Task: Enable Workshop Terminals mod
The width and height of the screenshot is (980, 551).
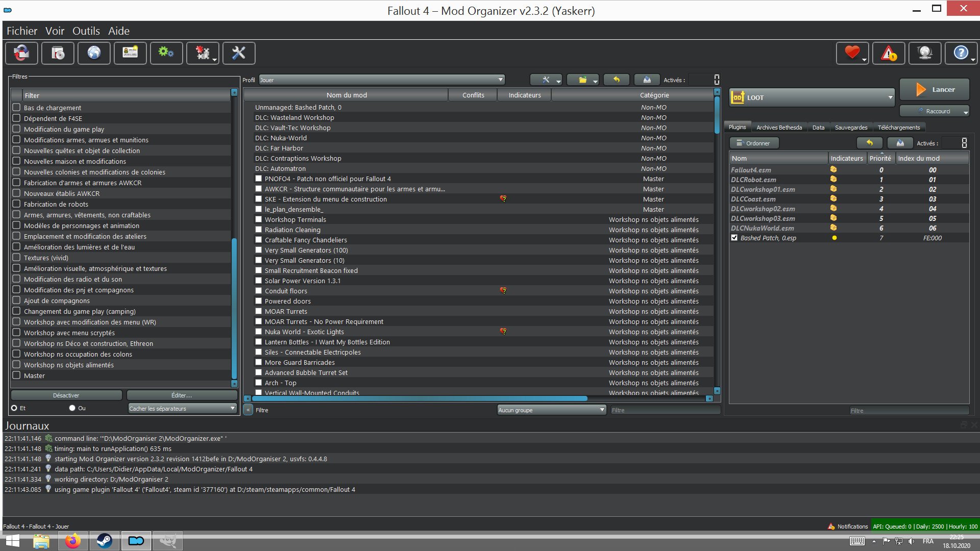Action: (258, 219)
